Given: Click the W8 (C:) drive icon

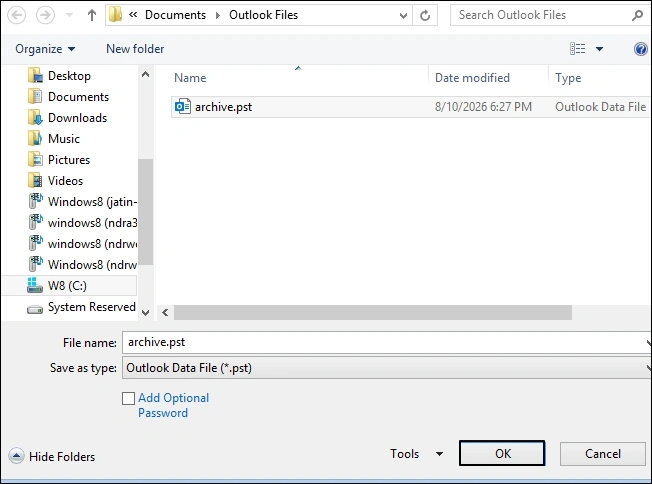Looking at the screenshot, I should [x=35, y=286].
